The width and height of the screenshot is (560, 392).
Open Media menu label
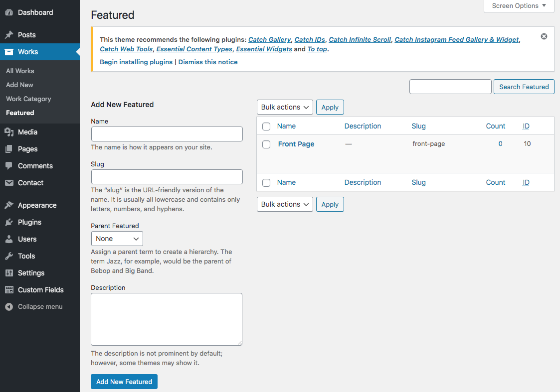[27, 132]
